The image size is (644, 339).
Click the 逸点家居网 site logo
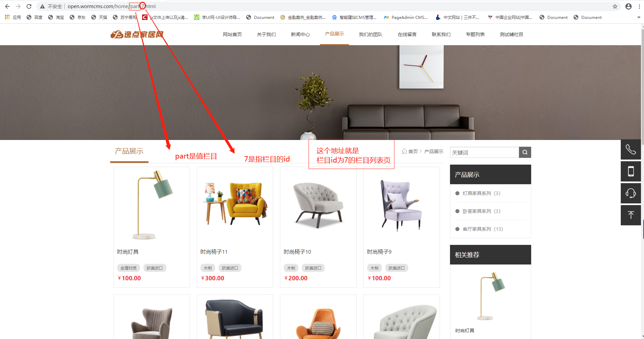(137, 34)
